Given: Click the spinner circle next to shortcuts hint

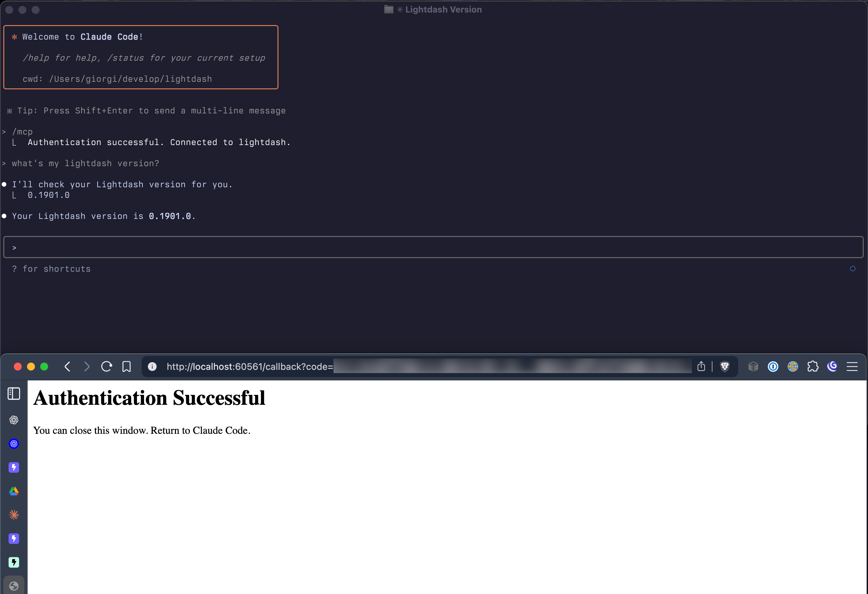Looking at the screenshot, I should (x=853, y=269).
